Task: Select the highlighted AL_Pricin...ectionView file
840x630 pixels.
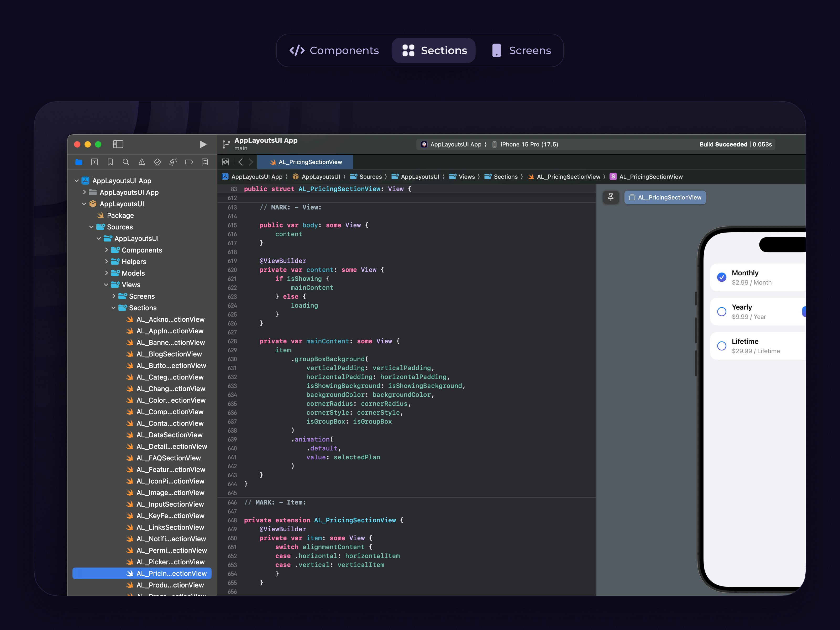Action: [x=142, y=573]
